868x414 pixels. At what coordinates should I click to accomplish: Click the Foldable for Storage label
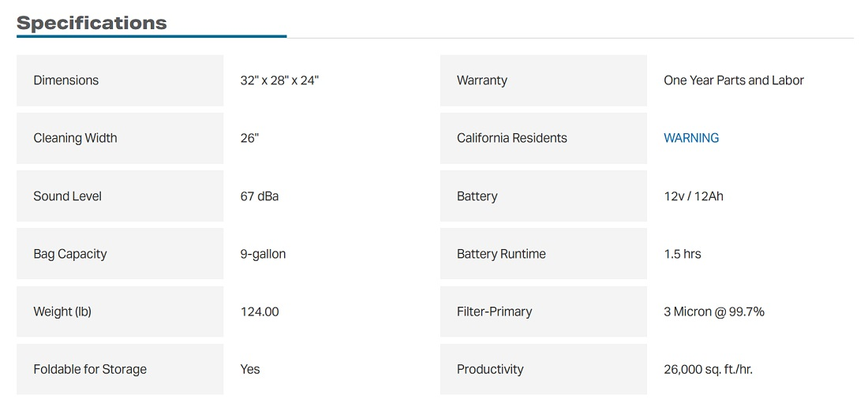(90, 369)
